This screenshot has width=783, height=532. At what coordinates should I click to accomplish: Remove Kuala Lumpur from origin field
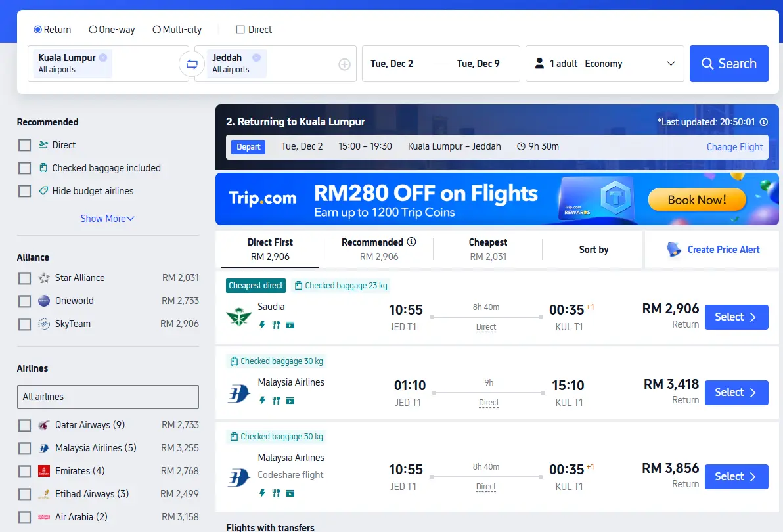103,58
